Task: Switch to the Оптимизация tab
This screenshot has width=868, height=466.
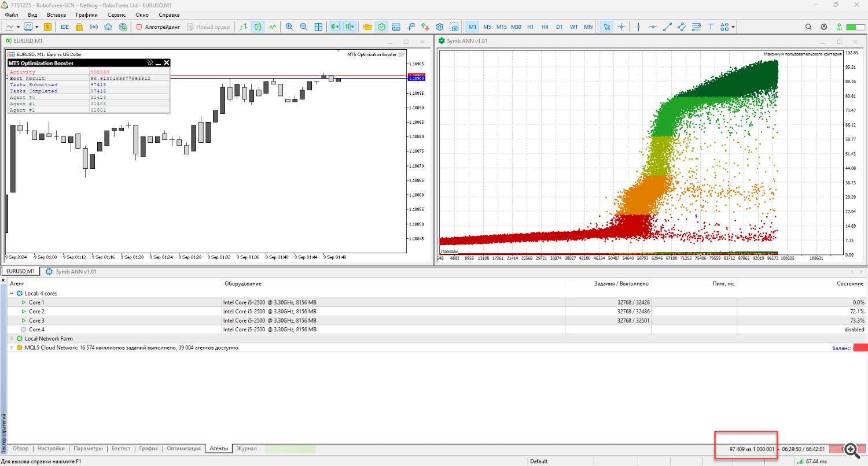Action: click(x=183, y=448)
